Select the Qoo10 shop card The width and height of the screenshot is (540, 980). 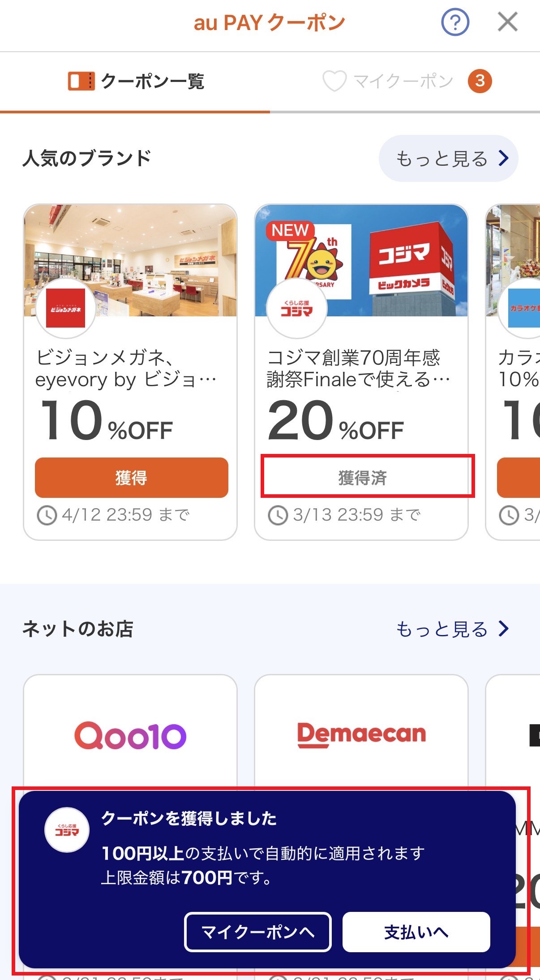click(x=130, y=735)
